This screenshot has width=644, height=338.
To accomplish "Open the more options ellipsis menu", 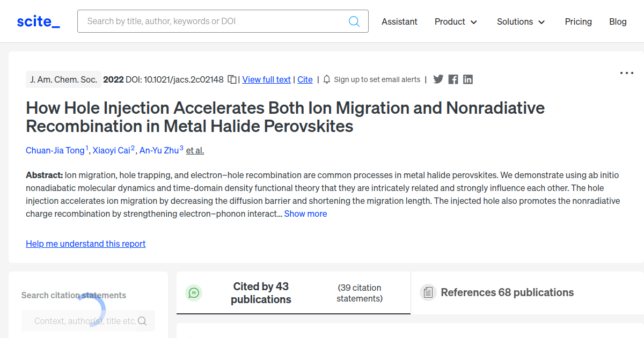I will (x=626, y=73).
